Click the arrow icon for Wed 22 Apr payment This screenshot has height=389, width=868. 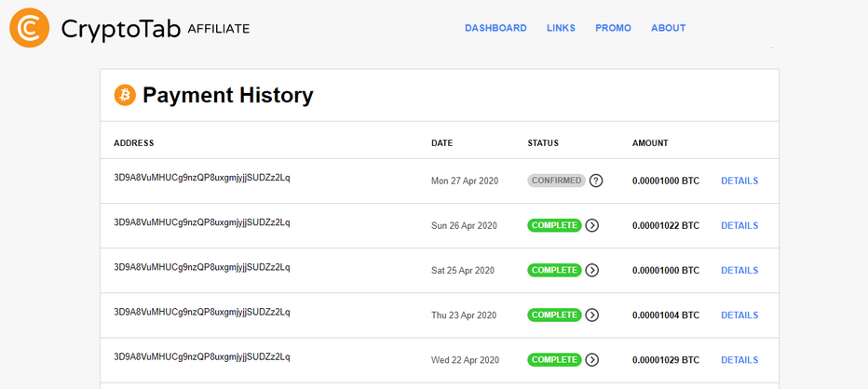point(592,359)
